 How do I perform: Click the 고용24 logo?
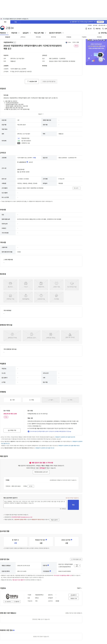pos(7,28)
